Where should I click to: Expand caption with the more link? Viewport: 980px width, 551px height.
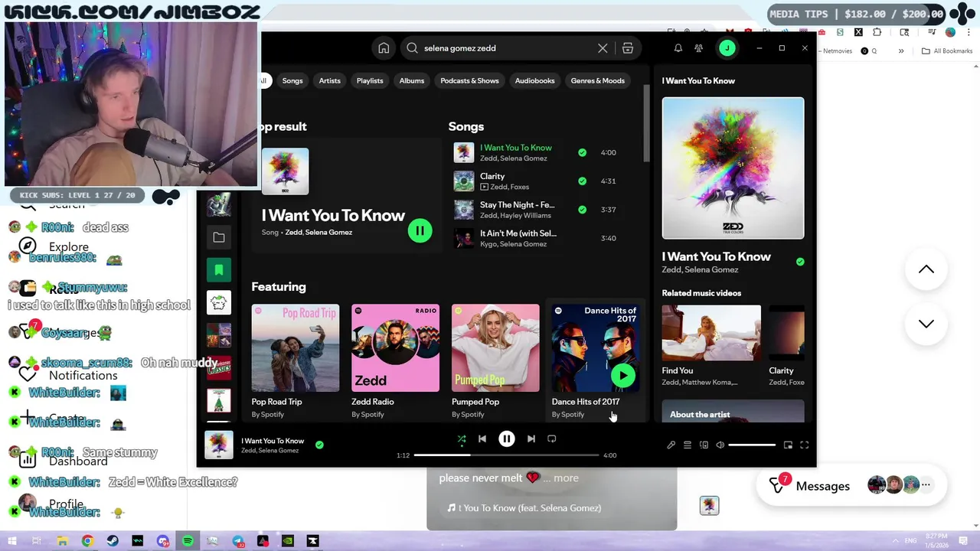(566, 478)
